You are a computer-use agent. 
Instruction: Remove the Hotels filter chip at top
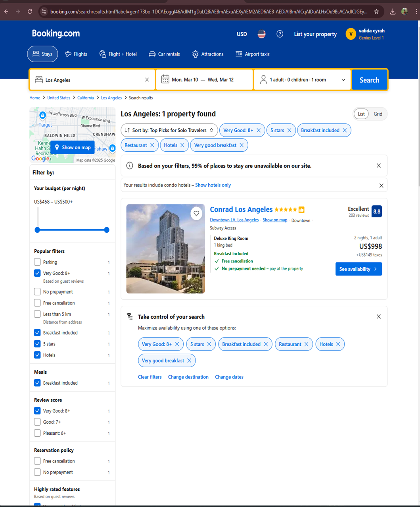pyautogui.click(x=182, y=145)
